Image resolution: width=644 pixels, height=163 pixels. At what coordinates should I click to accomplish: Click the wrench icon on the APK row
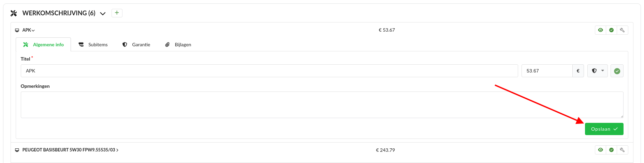[x=622, y=30]
